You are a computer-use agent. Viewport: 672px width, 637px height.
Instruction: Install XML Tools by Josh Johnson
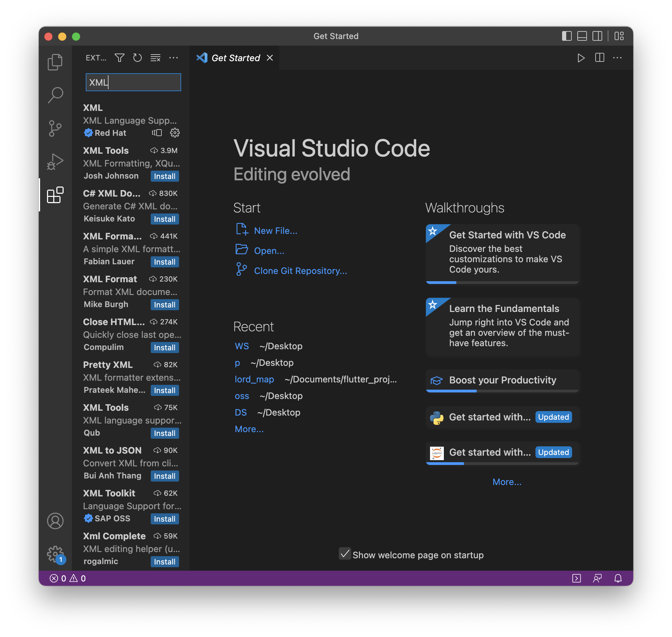point(165,176)
